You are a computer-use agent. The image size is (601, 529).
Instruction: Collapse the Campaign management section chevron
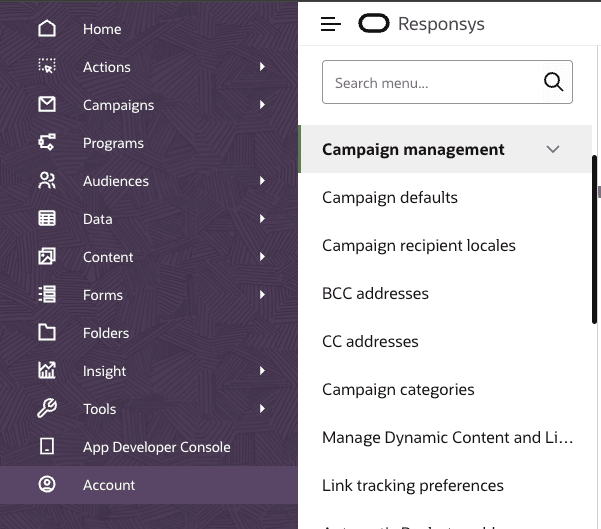tap(552, 149)
